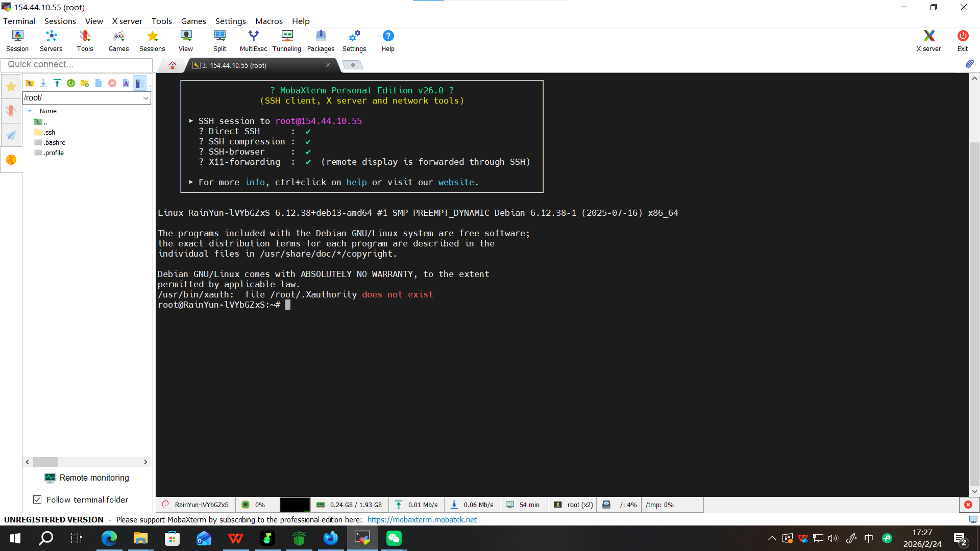Click the Name column sort arrow
Image resolution: width=980 pixels, height=551 pixels.
click(30, 111)
